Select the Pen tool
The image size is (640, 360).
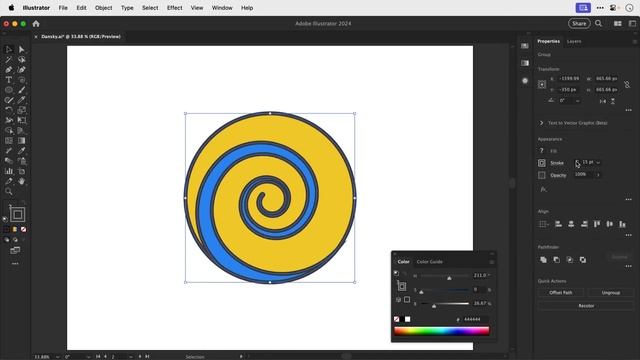tap(9, 70)
